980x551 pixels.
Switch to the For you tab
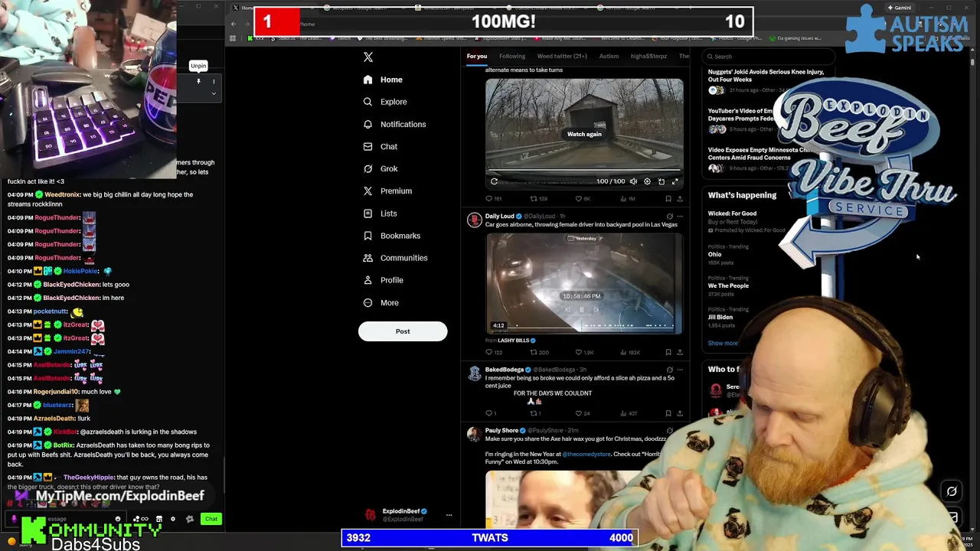[x=477, y=56]
